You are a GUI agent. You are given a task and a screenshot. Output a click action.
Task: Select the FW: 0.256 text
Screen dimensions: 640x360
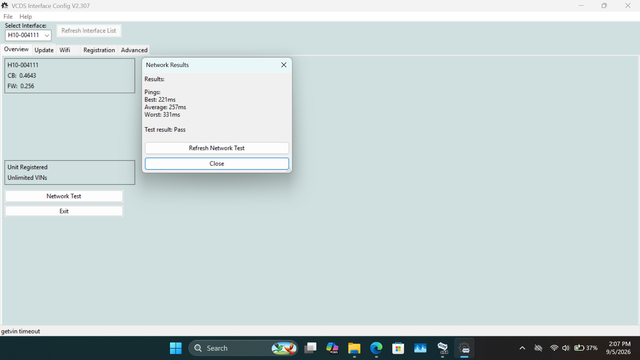coord(21,86)
